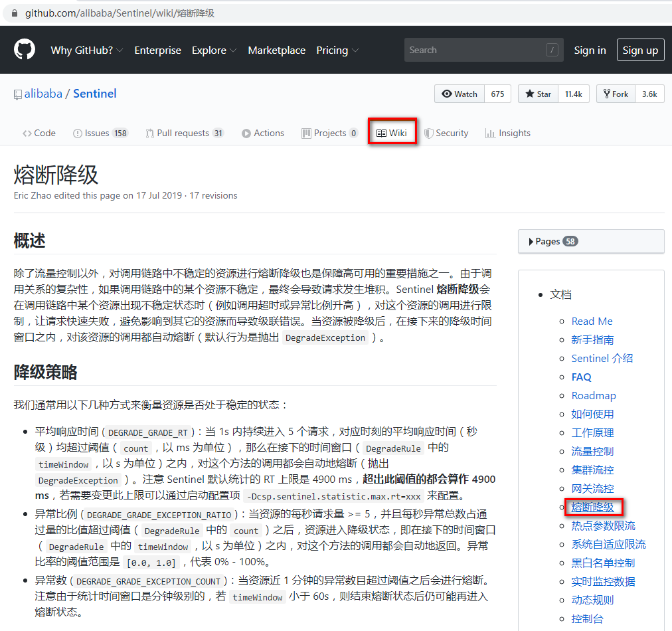Open the Sentinel repository link
This screenshot has width=672, height=631.
click(x=95, y=94)
